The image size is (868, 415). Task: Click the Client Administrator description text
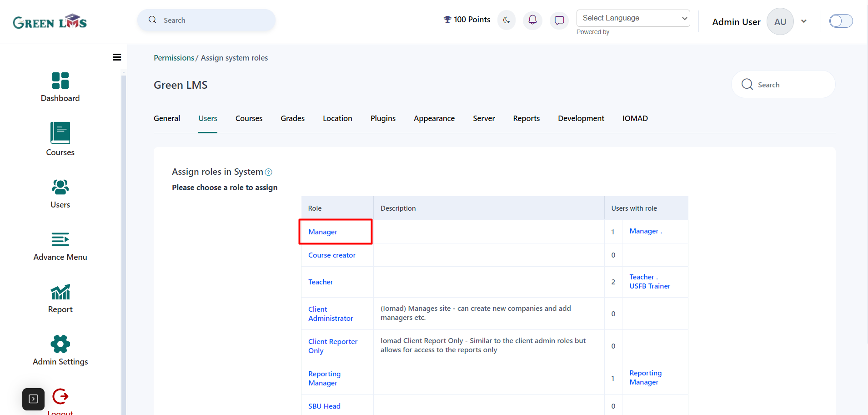click(x=476, y=313)
